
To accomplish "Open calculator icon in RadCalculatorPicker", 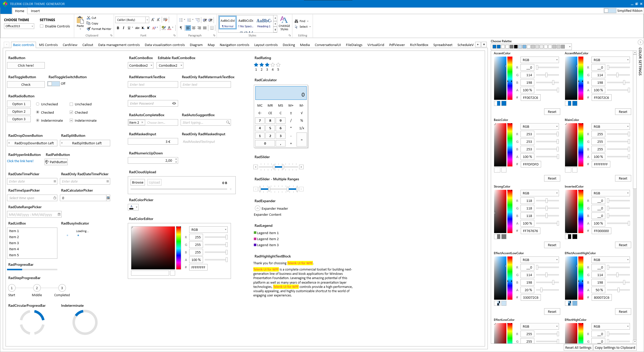I will (x=108, y=198).
